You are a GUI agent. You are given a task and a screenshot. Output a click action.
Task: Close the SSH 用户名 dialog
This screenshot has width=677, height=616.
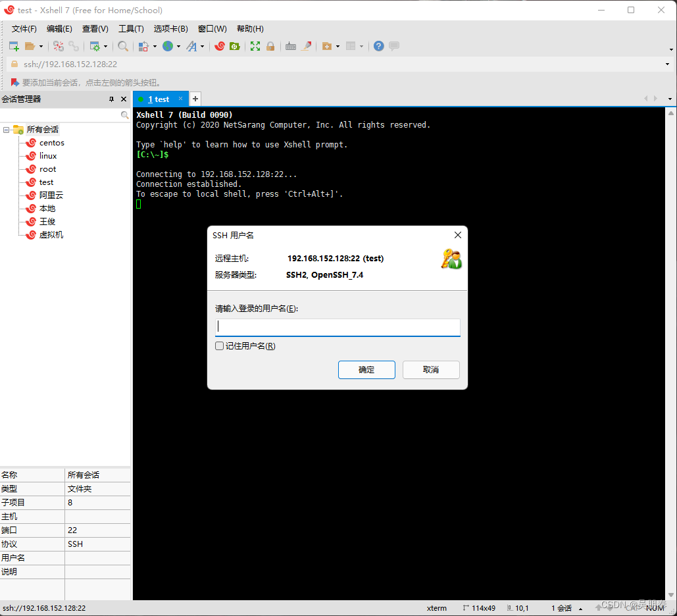(x=458, y=235)
